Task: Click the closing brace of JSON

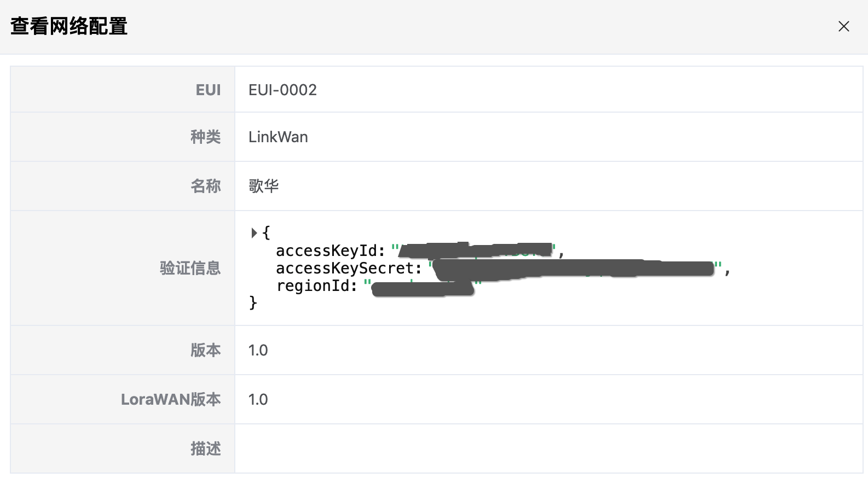Action: (253, 302)
